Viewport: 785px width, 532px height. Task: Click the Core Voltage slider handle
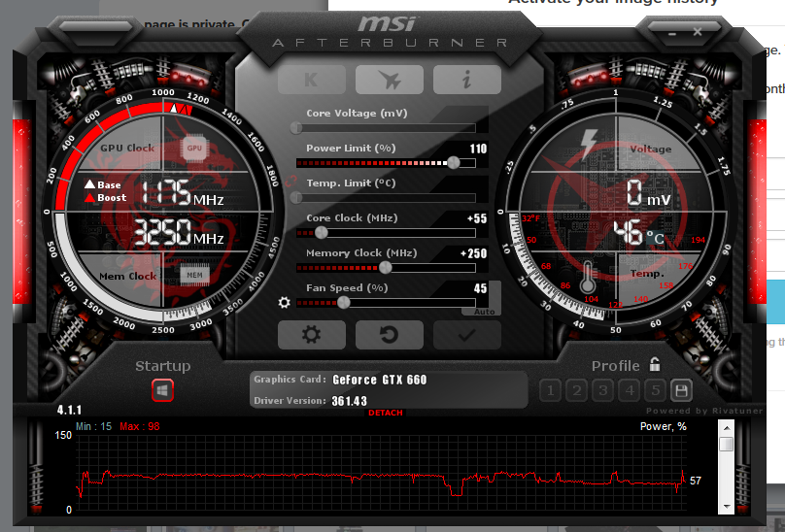click(296, 127)
